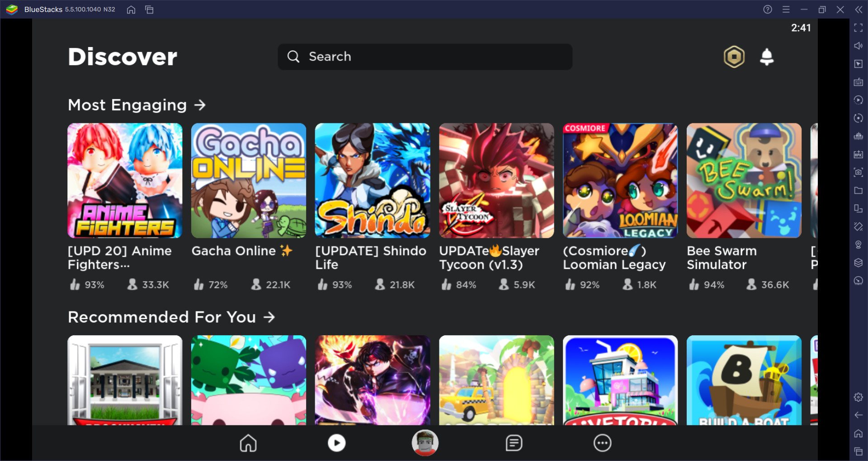This screenshot has width=868, height=461.
Task: Open the avatar profile tab
Action: point(425,442)
